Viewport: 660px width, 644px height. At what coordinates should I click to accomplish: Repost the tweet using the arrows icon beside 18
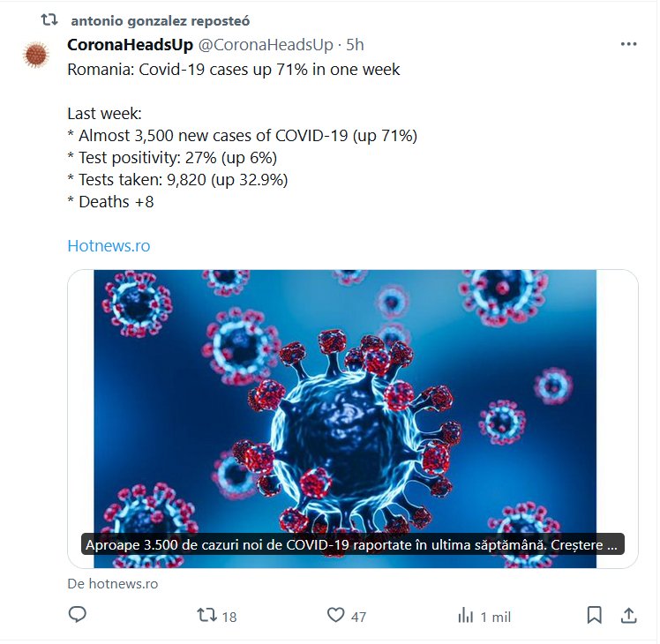(x=206, y=615)
